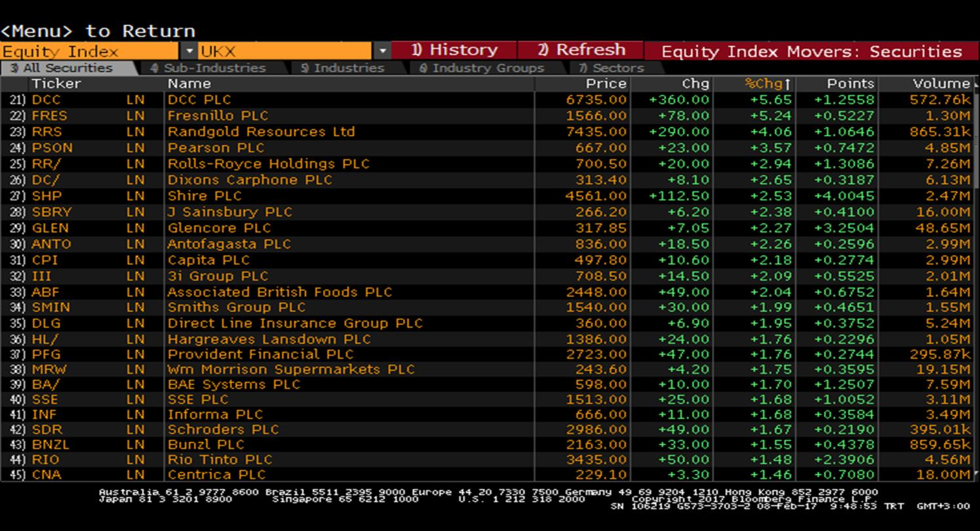The height and width of the screenshot is (531, 980).
Task: Sort by the Price column header
Action: coord(606,84)
